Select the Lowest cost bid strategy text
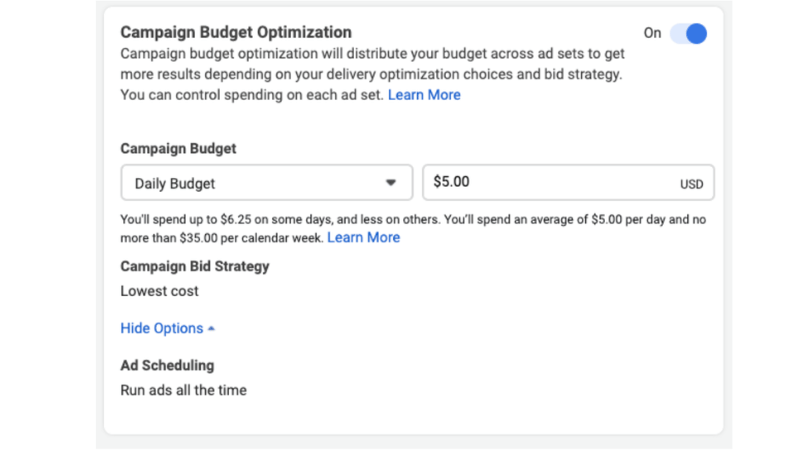Screen dimensions: 800x450 (159, 291)
